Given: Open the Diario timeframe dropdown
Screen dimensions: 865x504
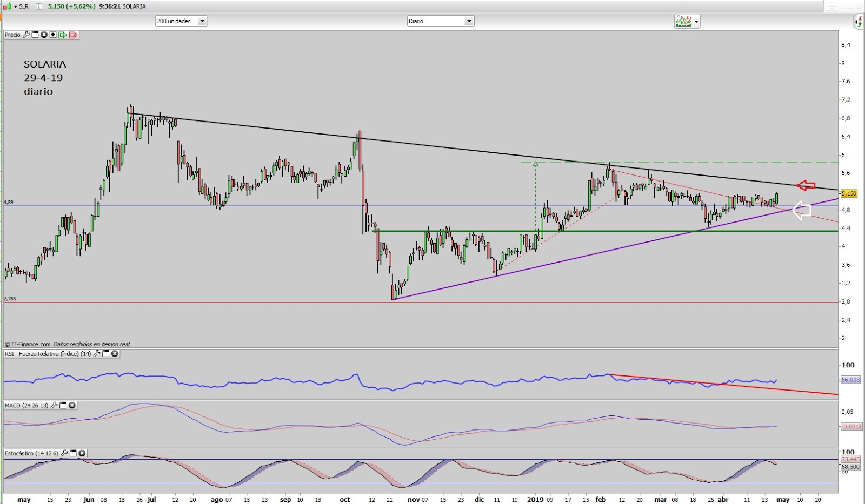Looking at the screenshot, I should pyautogui.click(x=441, y=21).
